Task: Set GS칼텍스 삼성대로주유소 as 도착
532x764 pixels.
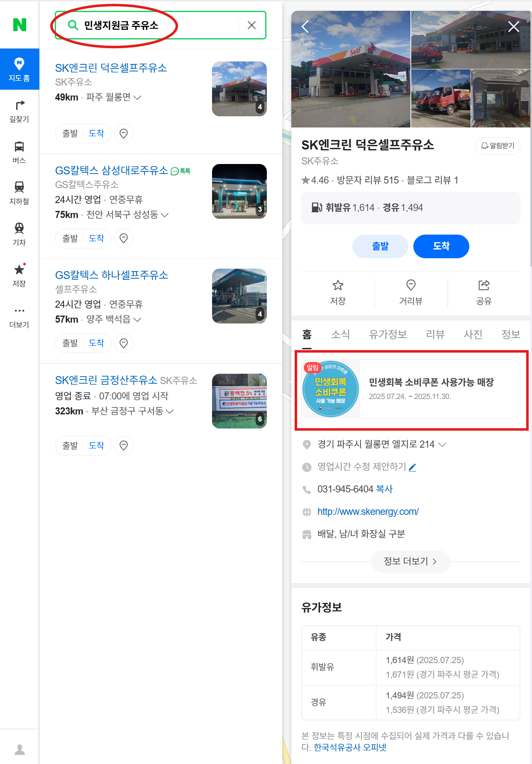Action: point(96,238)
